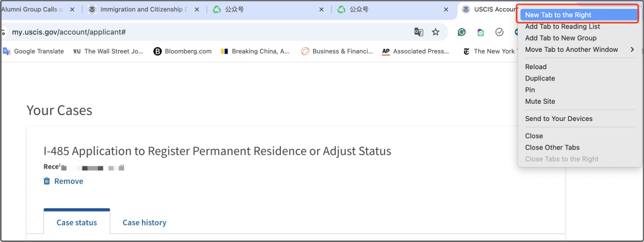Image resolution: width=644 pixels, height=242 pixels.
Task: Click the Remove link under I-485
Action: (69, 181)
